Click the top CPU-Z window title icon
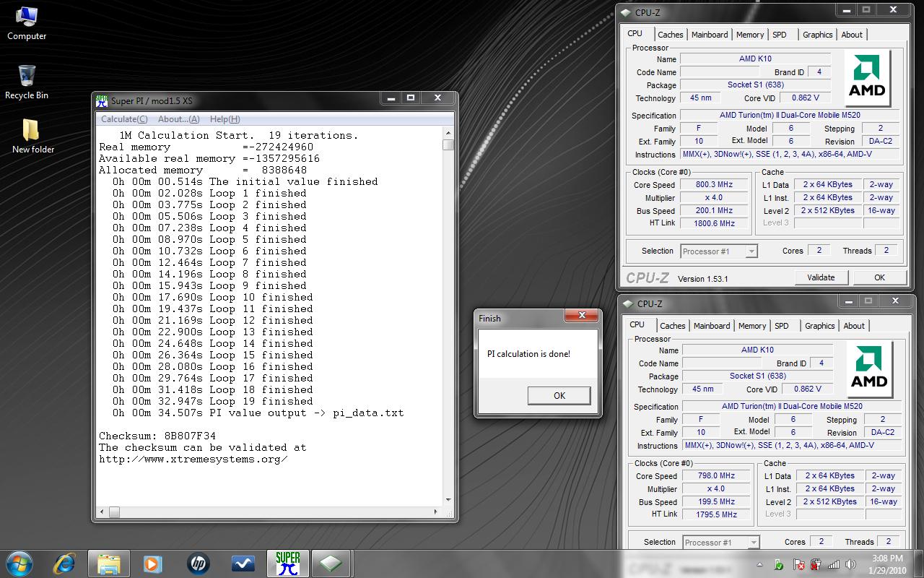The image size is (924, 578). [x=625, y=12]
